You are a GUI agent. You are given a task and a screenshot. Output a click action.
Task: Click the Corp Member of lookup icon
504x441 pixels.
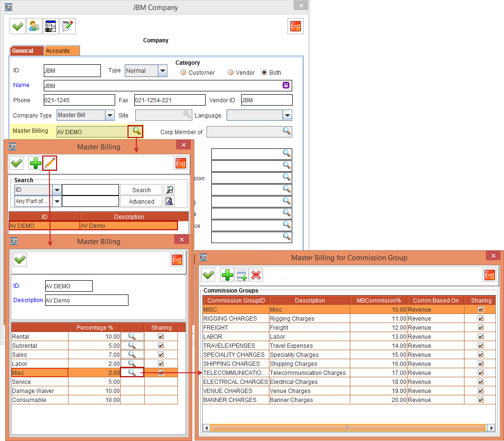pyautogui.click(x=287, y=131)
